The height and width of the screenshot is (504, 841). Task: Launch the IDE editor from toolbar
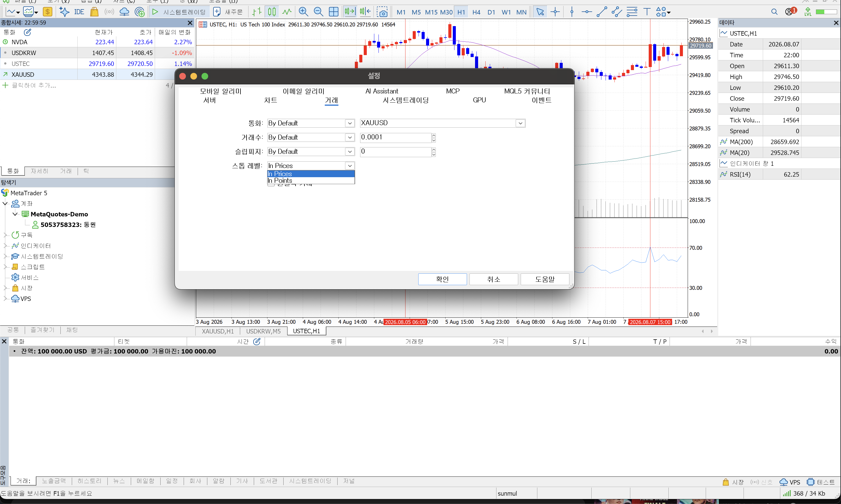pyautogui.click(x=79, y=12)
